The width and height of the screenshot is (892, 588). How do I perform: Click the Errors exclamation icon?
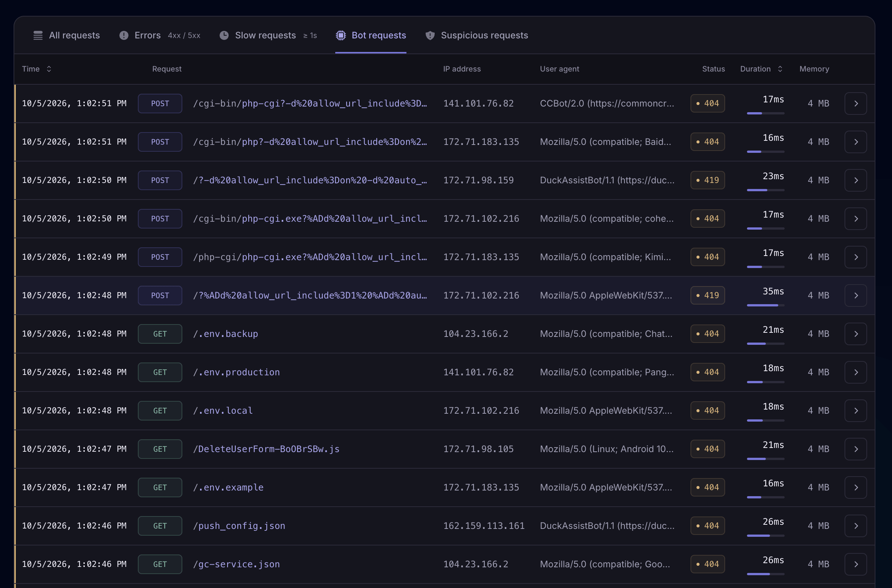pos(124,35)
